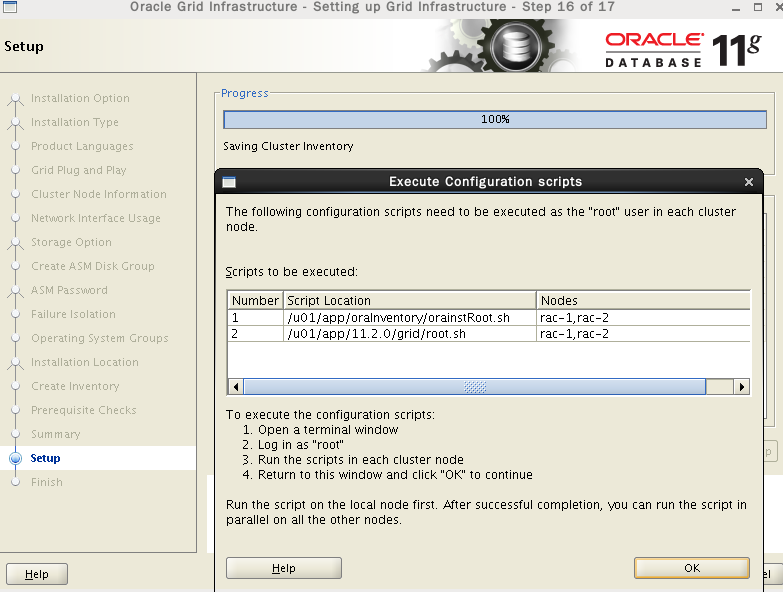Select the Setup step in sidebar
This screenshot has height=592, width=783.
tap(45, 458)
